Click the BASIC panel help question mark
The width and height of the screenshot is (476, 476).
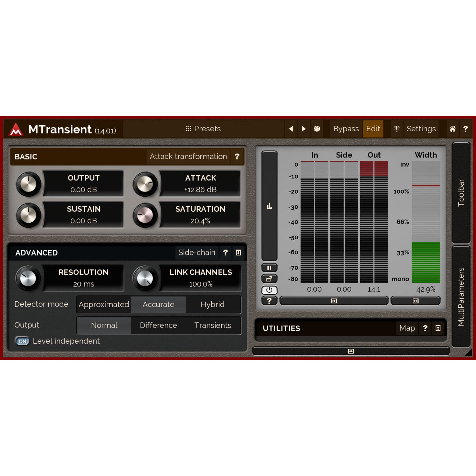coord(237,156)
